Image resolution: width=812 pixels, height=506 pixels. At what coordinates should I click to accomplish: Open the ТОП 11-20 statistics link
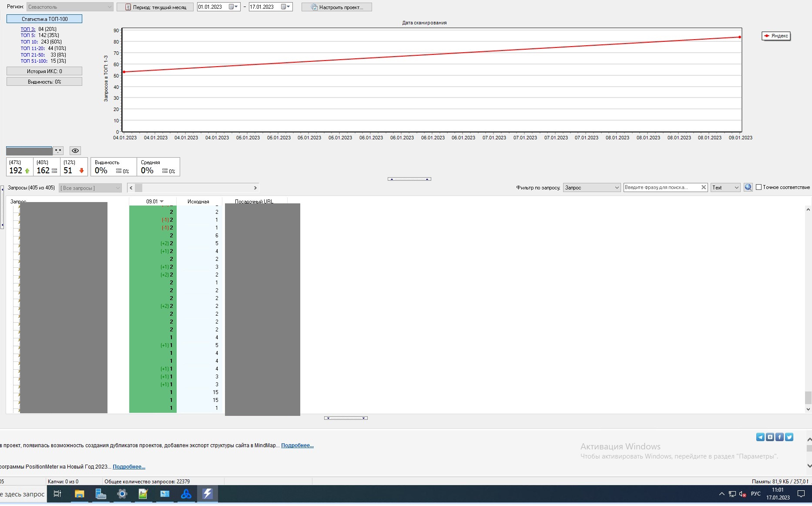[x=33, y=48]
